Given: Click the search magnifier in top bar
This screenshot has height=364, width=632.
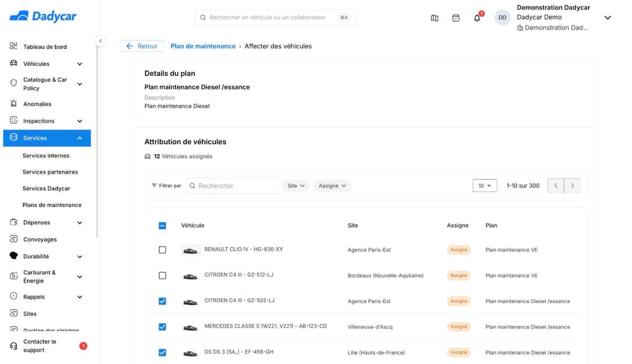Looking at the screenshot, I should (x=203, y=17).
